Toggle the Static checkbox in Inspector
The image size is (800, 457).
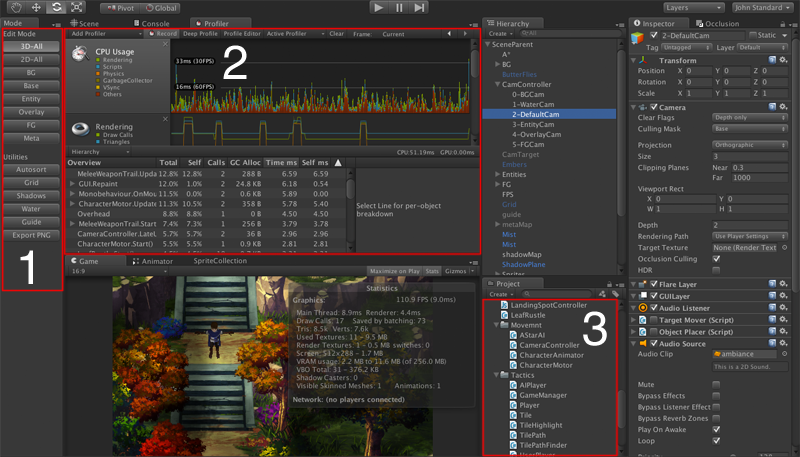coord(753,35)
